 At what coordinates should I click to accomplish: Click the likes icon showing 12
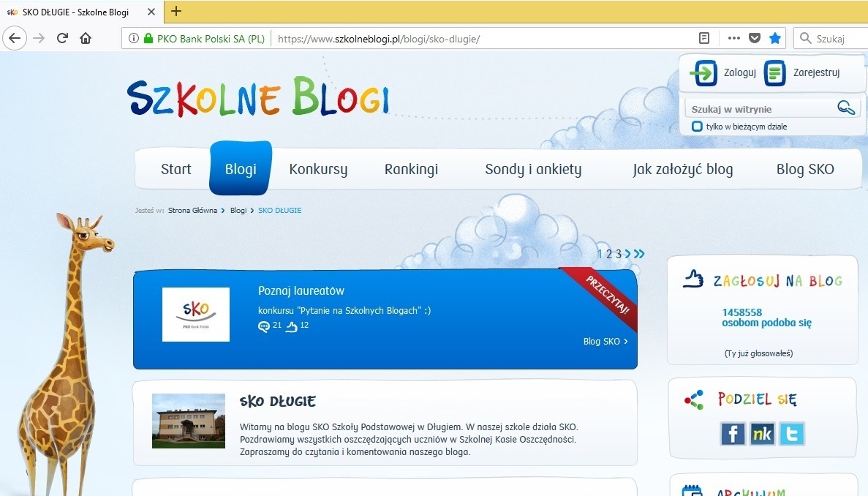(292, 326)
